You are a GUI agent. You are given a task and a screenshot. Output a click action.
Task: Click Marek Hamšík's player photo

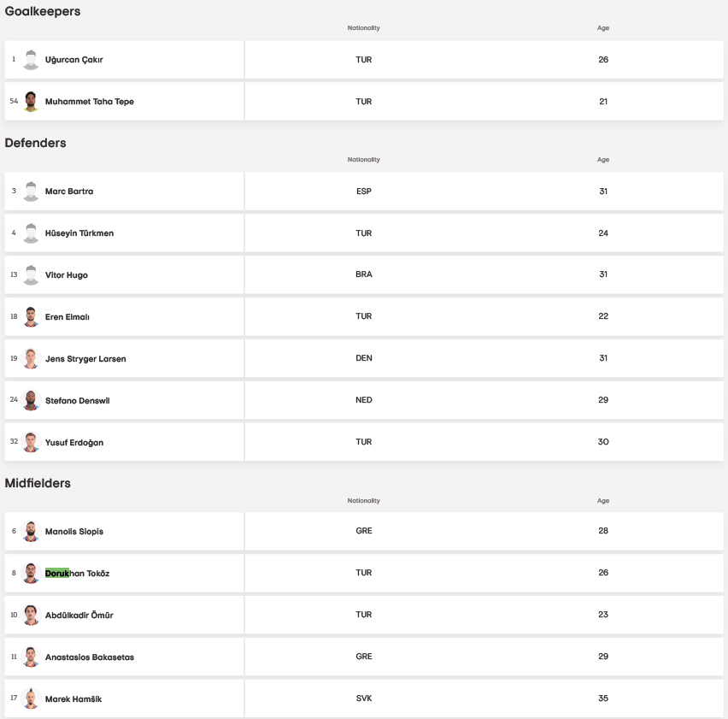pyautogui.click(x=32, y=699)
